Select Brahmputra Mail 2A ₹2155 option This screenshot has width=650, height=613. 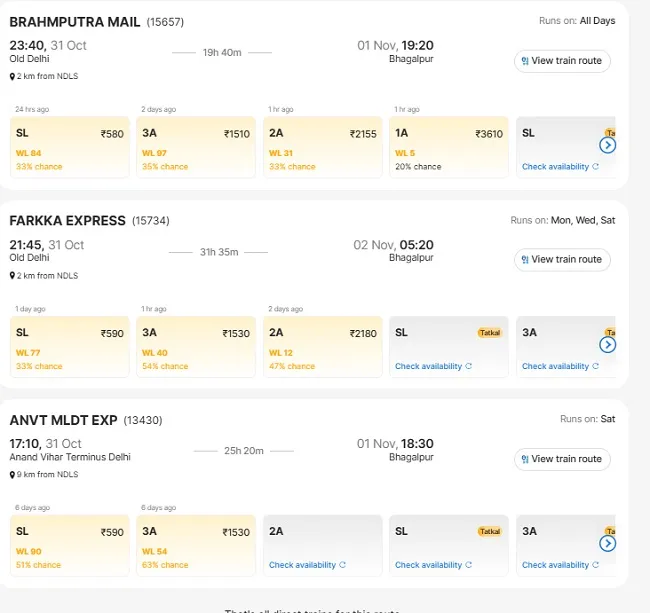tap(323, 148)
